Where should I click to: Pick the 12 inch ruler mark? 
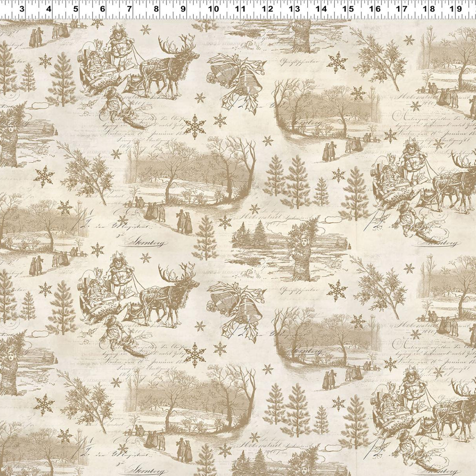pos(268,9)
